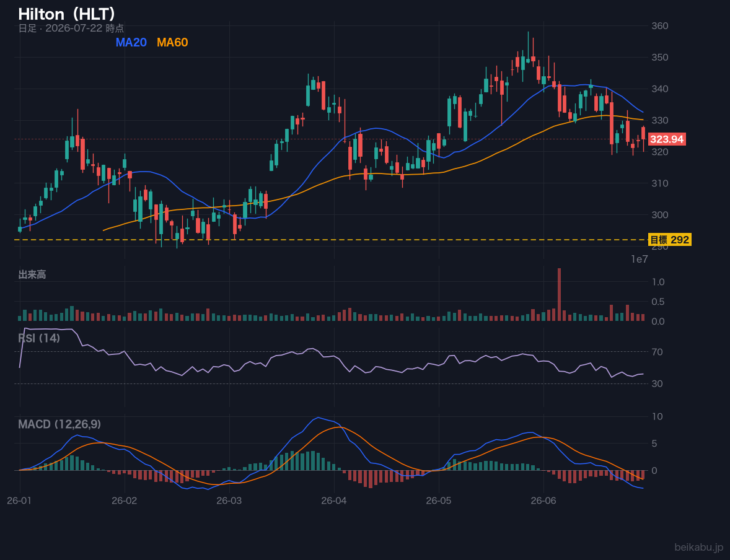This screenshot has height=560, width=730.
Task: Click the RSI 30 level label
Action: [x=657, y=383]
